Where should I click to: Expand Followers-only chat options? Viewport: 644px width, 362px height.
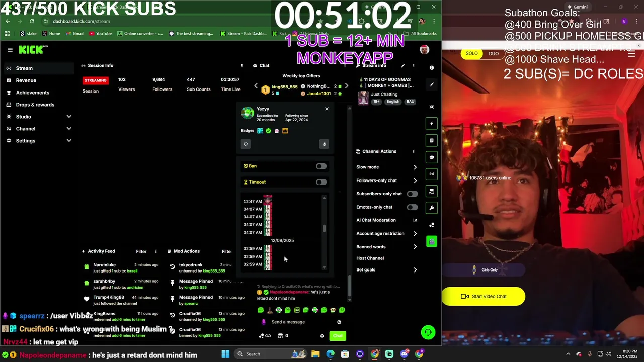pyautogui.click(x=415, y=180)
